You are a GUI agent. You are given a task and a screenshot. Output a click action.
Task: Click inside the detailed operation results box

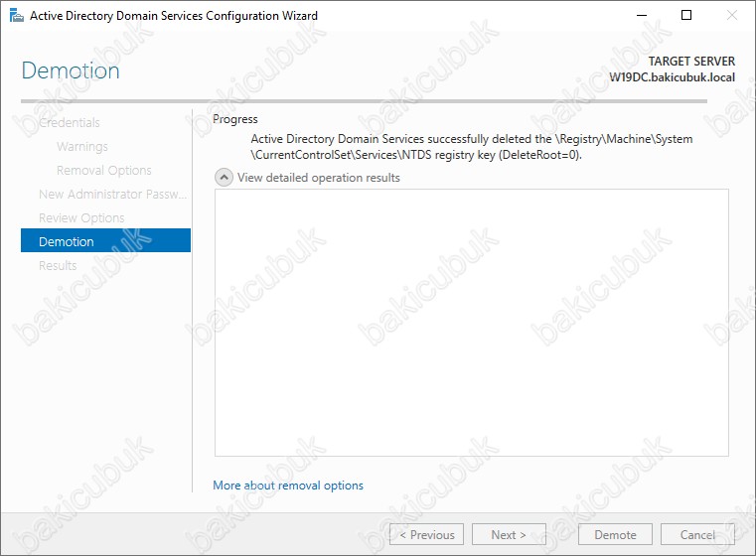[472, 323]
